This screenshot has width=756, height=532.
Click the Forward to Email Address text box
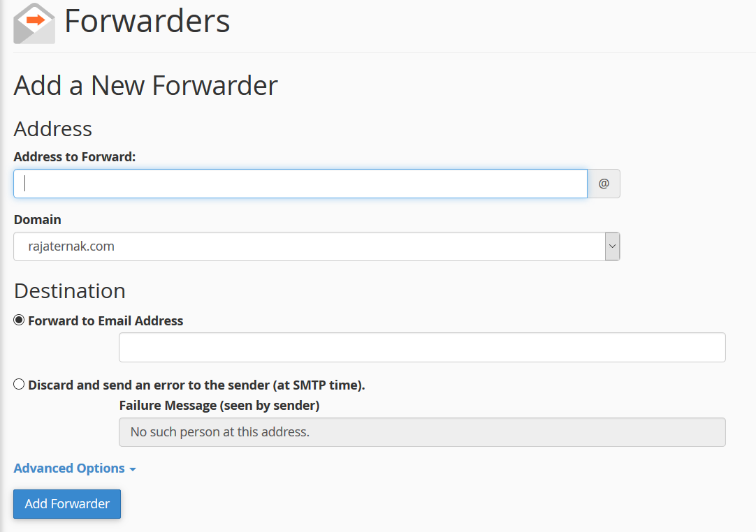422,348
